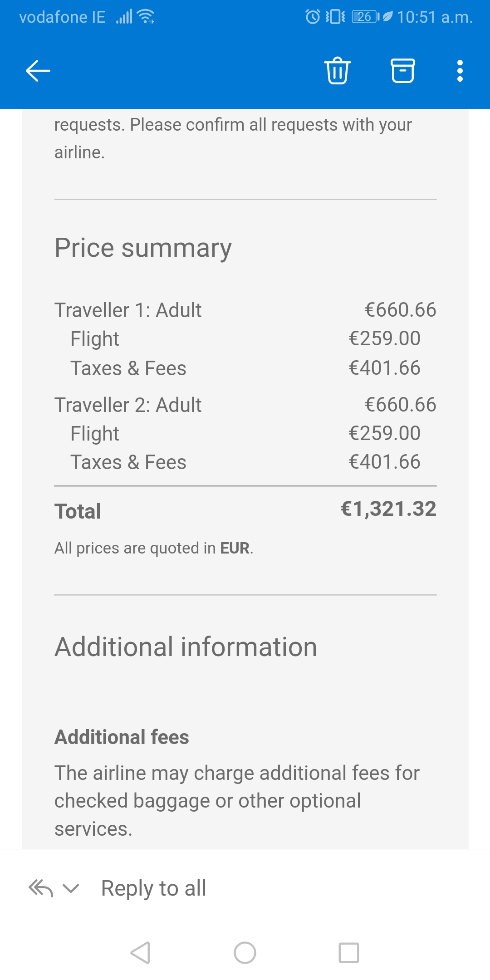The width and height of the screenshot is (490, 980).
Task: Tap the reply-all arrows icon
Action: click(x=41, y=888)
